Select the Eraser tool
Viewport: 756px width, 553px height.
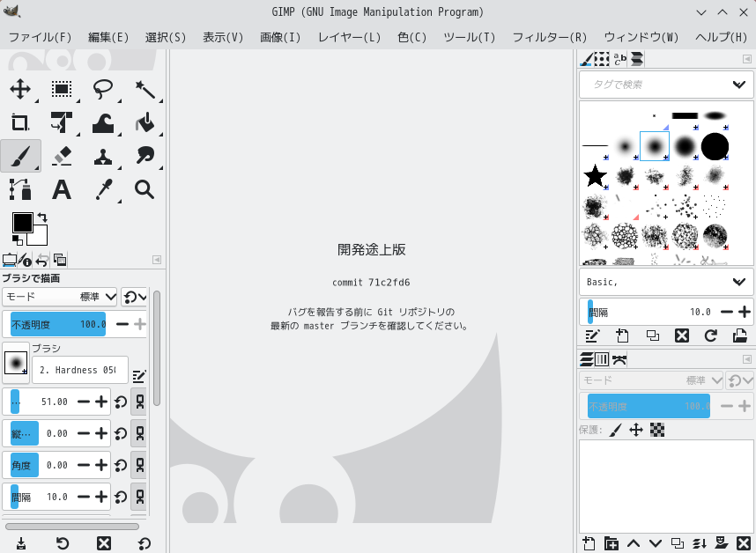(62, 156)
